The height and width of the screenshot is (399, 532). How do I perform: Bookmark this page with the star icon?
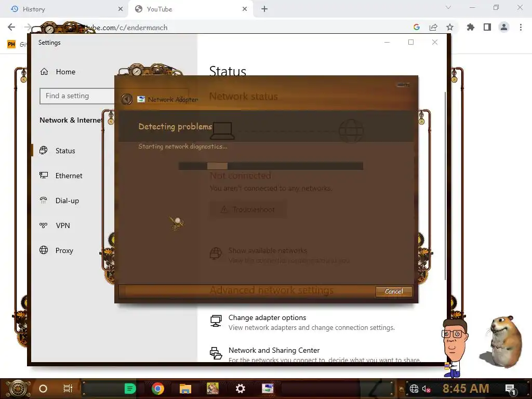click(x=450, y=27)
